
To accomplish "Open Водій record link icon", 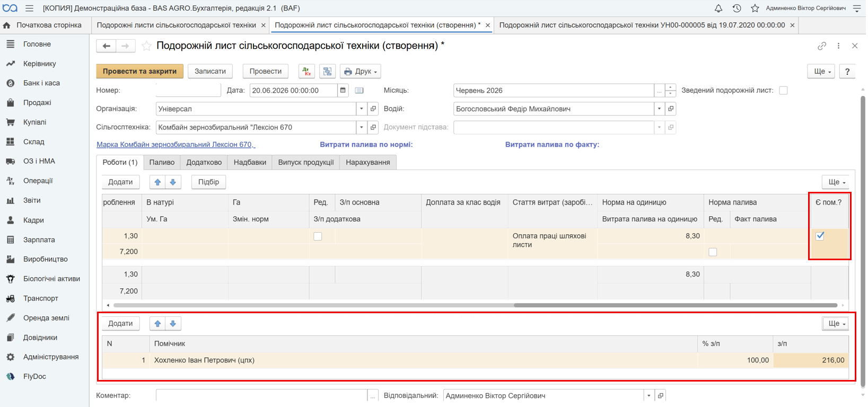I will (671, 109).
